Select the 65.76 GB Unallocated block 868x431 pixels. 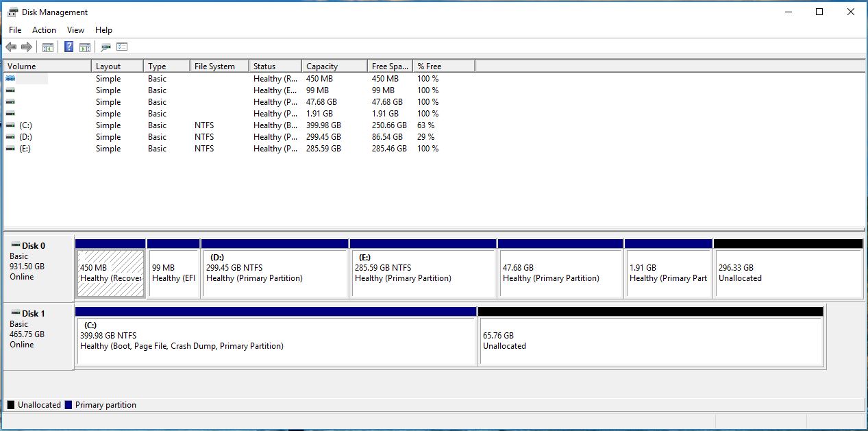click(650, 336)
